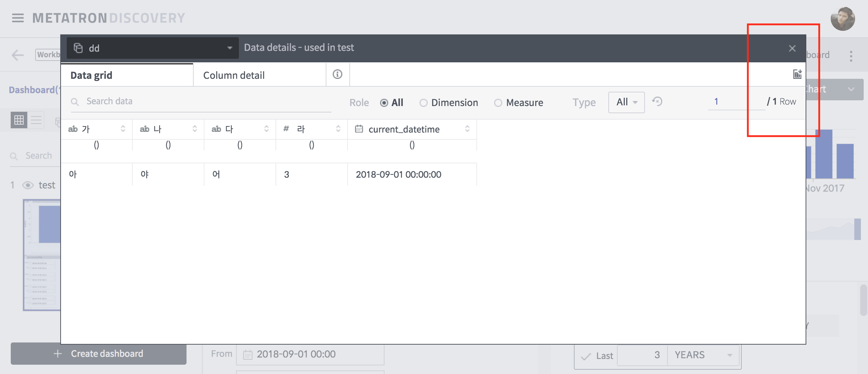Image resolution: width=868 pixels, height=374 pixels.
Task: Switch to the Column detail tab
Action: coord(233,75)
